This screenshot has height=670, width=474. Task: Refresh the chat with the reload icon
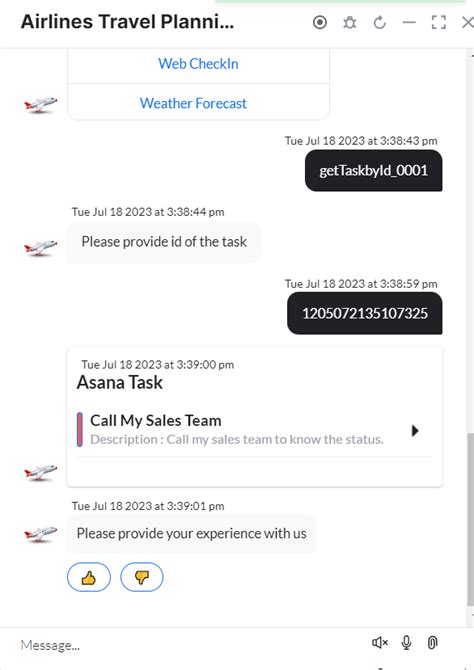coord(380,22)
